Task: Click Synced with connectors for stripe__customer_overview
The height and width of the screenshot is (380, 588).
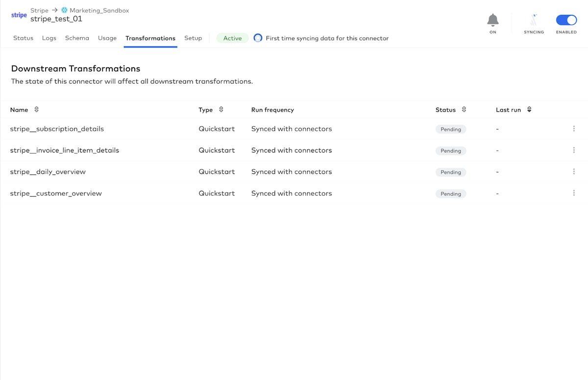Action: point(292,193)
